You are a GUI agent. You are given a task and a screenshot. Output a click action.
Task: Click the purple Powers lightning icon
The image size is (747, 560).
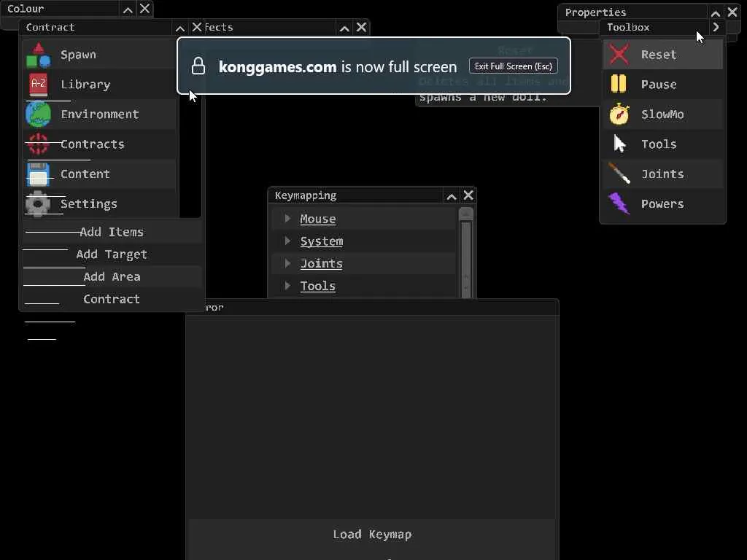[x=619, y=203]
